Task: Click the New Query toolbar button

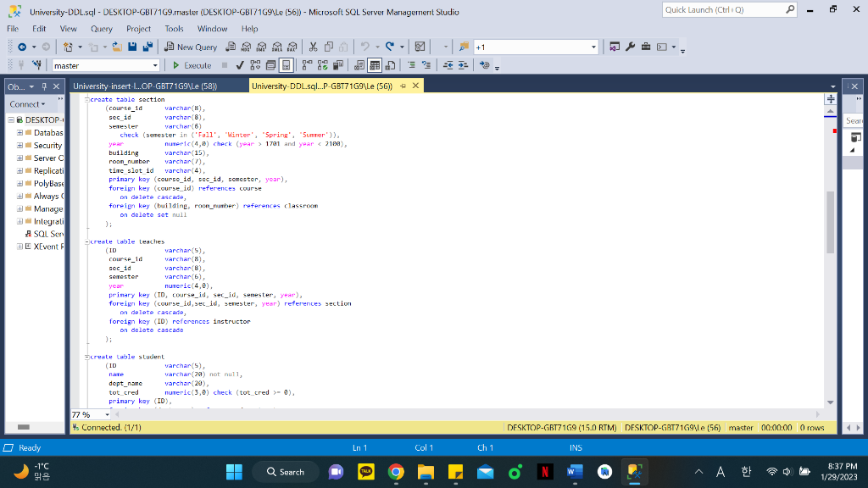Action: [191, 47]
